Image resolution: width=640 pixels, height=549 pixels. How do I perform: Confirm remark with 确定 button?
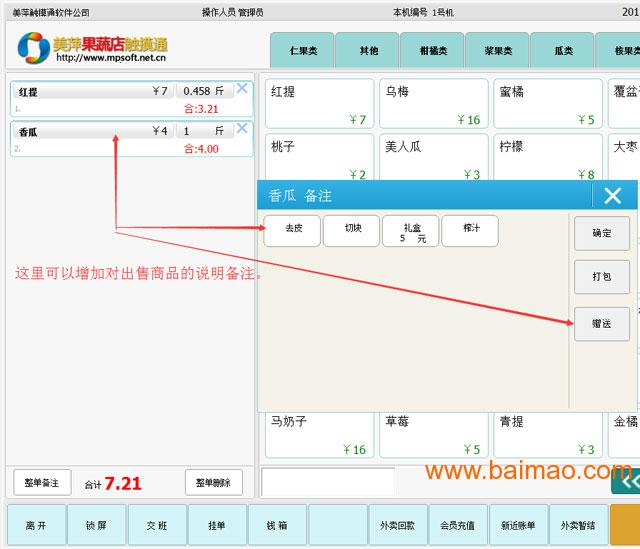click(x=601, y=233)
